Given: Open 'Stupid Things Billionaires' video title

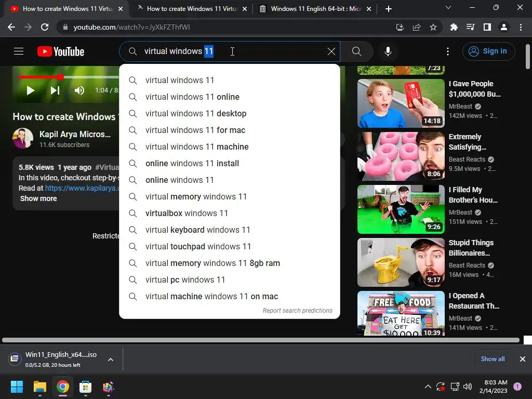Looking at the screenshot, I should (x=471, y=248).
